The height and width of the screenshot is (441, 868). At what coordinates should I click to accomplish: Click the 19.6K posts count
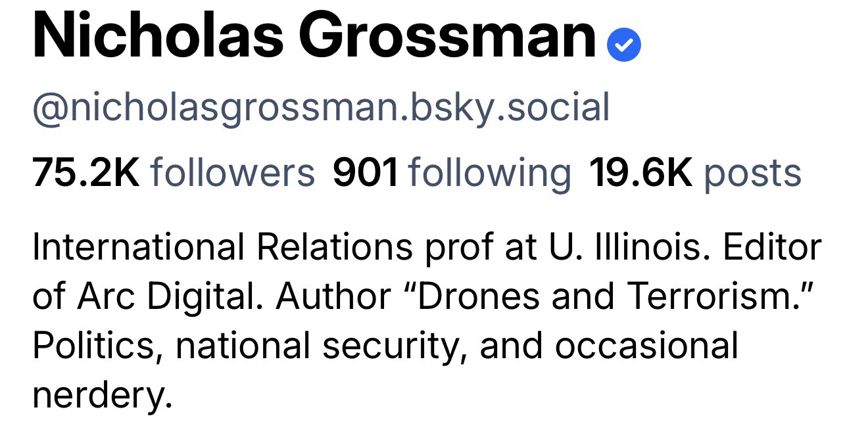pos(694,173)
